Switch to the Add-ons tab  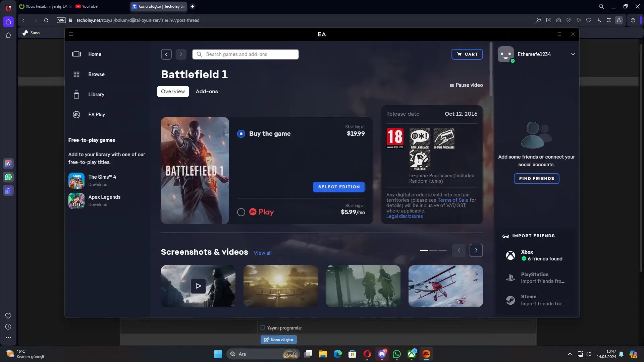click(207, 92)
